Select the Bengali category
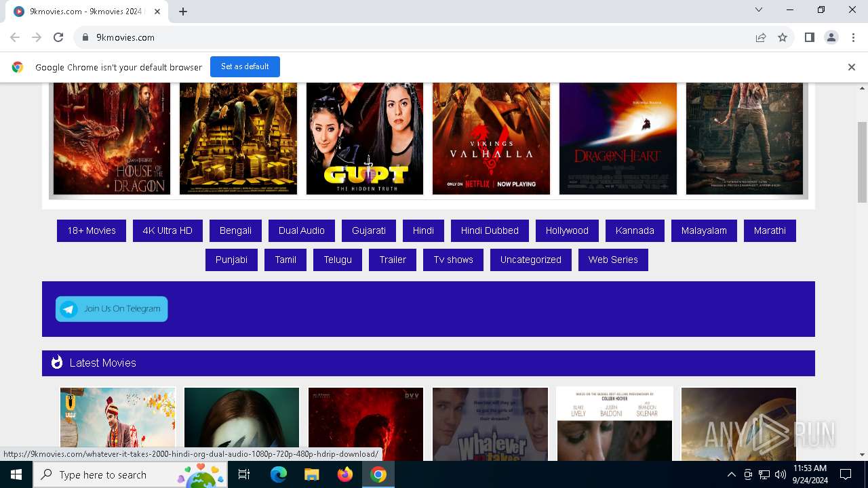 pyautogui.click(x=235, y=230)
